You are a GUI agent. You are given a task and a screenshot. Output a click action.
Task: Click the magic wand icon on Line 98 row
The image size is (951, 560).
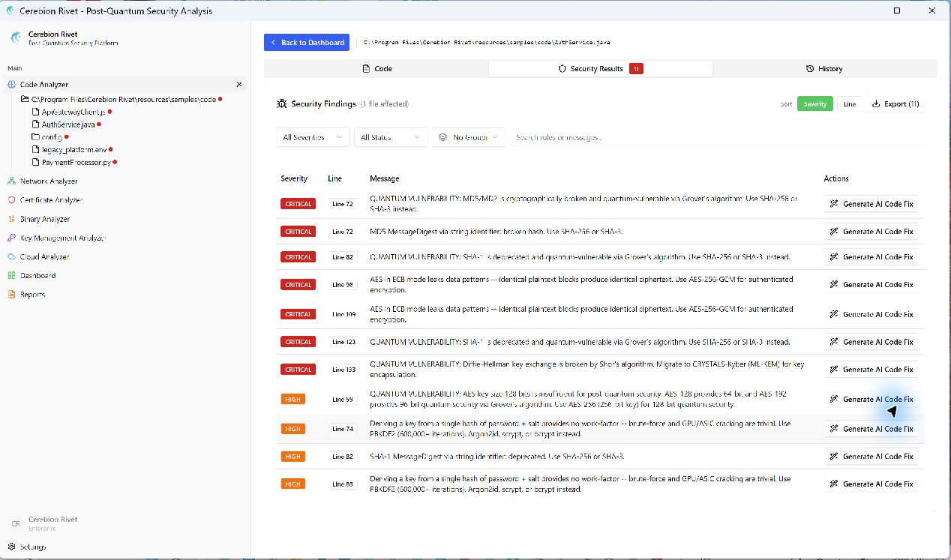coord(833,285)
